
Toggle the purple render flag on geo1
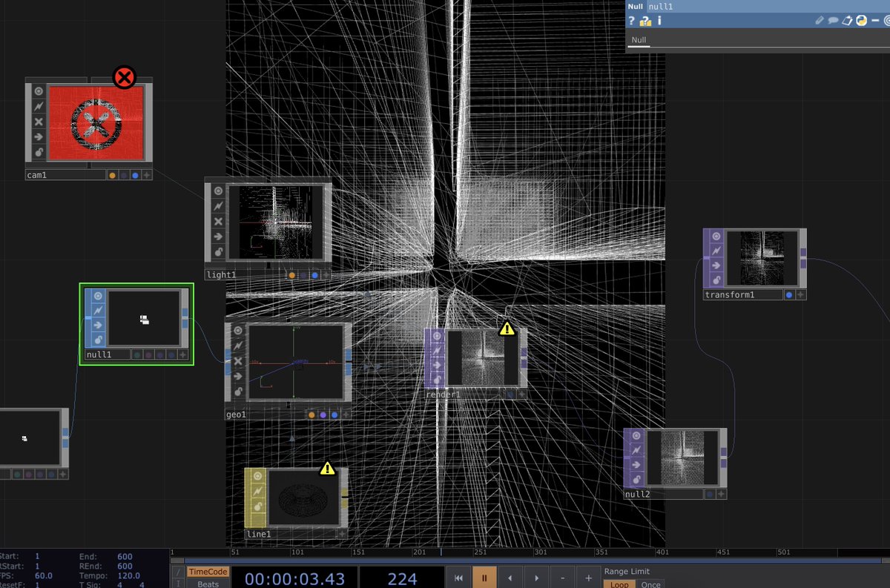[323, 414]
